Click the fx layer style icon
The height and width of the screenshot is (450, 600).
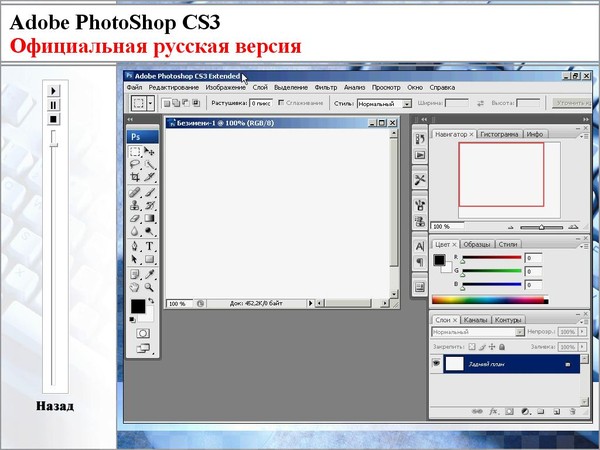tap(493, 412)
